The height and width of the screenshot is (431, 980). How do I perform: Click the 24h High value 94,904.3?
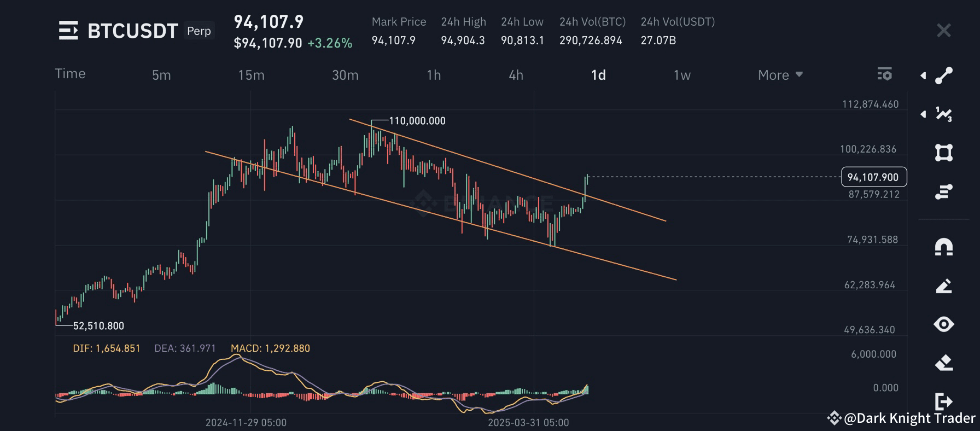(x=463, y=40)
